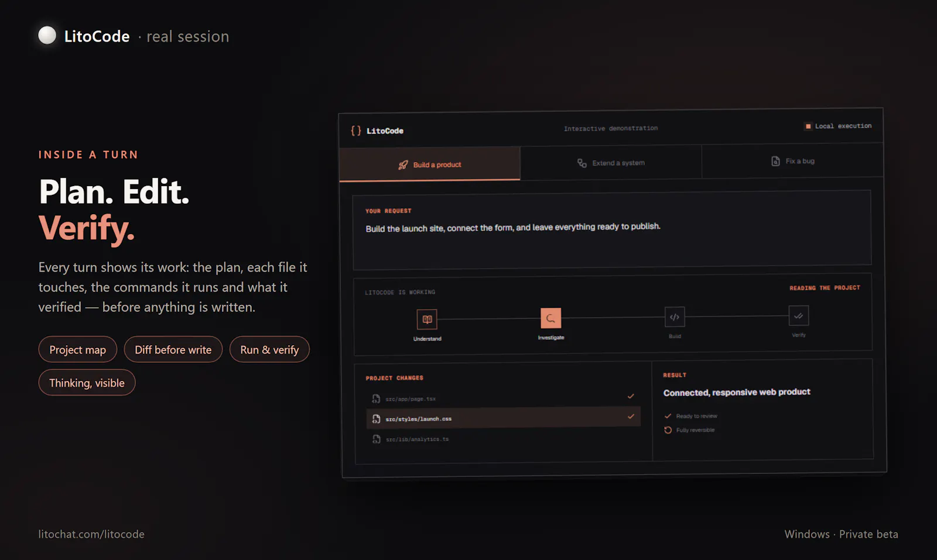Click the file icon beside src/lib/analytics.ts

click(x=377, y=439)
